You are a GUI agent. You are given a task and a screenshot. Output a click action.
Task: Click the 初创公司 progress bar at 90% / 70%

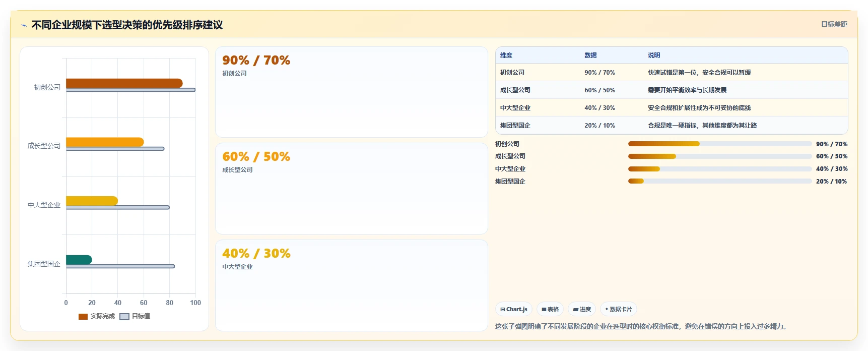[x=720, y=144]
